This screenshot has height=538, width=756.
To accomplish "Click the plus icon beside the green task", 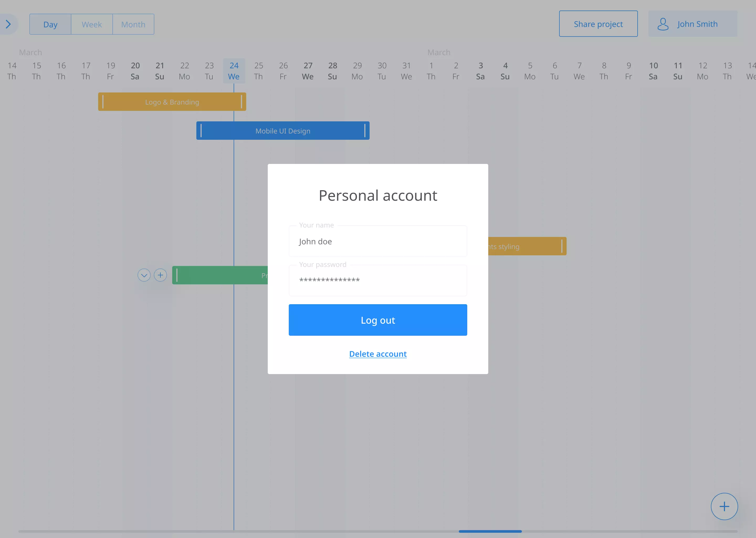I will [x=160, y=275].
